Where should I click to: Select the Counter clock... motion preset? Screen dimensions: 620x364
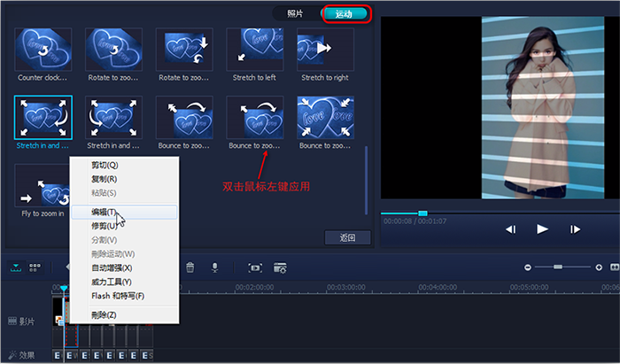click(43, 55)
